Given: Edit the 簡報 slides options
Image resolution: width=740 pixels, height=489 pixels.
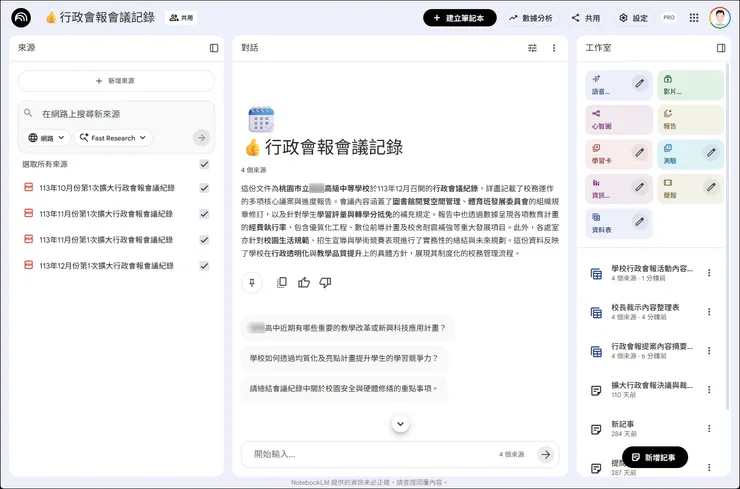Looking at the screenshot, I should [x=711, y=187].
